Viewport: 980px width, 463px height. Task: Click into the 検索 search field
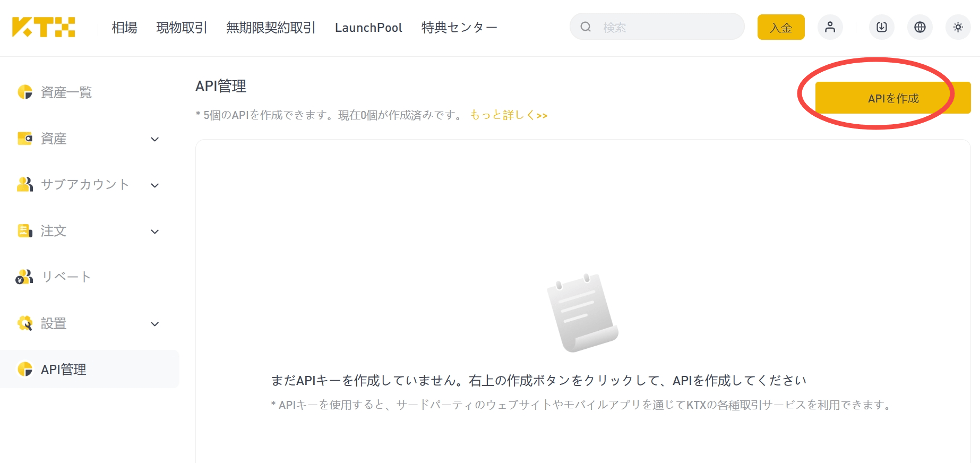[657, 27]
